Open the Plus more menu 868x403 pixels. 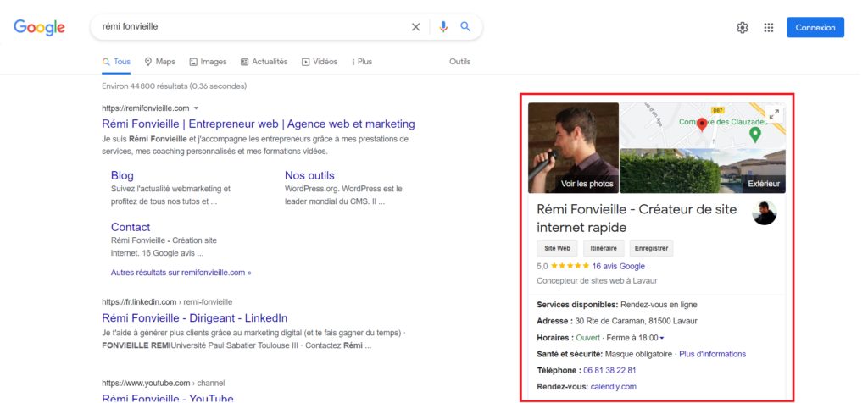[x=362, y=62]
